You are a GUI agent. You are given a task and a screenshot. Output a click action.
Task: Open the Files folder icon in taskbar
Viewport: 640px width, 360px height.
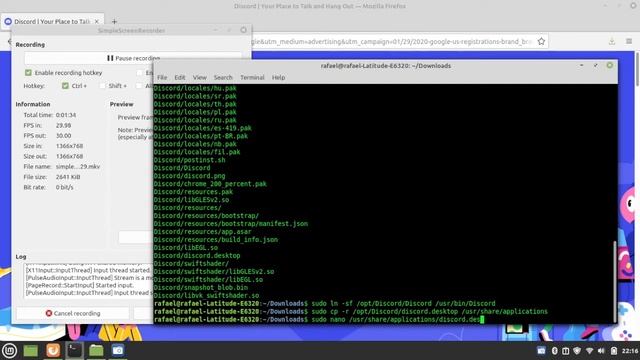pyautogui.click(x=96, y=350)
